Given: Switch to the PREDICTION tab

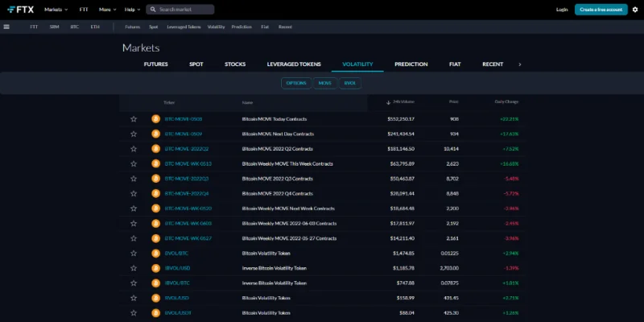Looking at the screenshot, I should tap(411, 64).
